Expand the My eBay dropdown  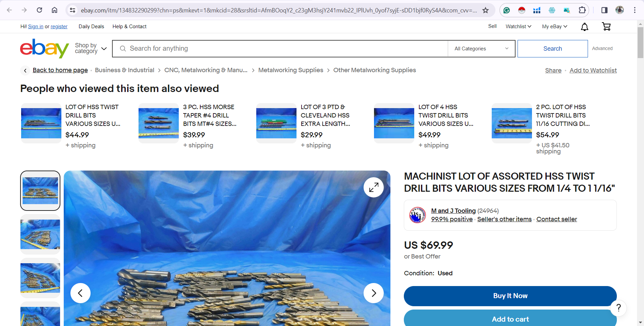point(554,27)
